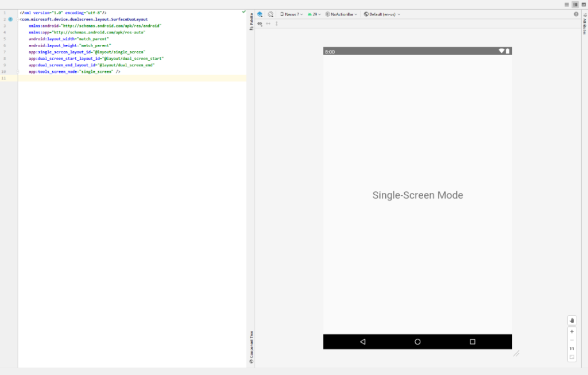Switch to Design view mode
588x375 pixels.
click(x=585, y=5)
